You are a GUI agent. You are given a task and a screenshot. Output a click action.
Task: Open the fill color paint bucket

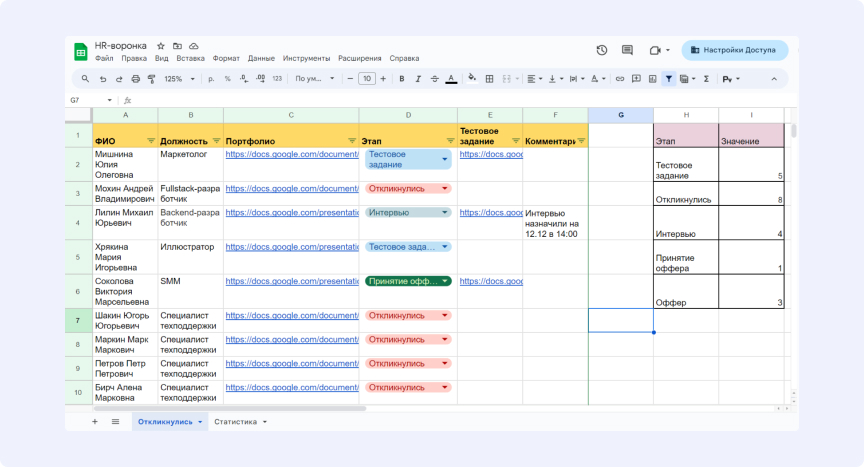point(472,78)
